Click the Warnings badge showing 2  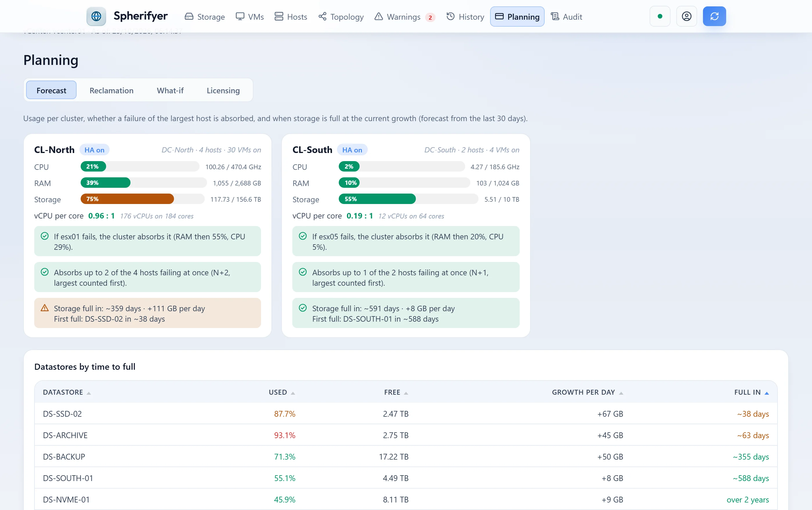coord(430,17)
